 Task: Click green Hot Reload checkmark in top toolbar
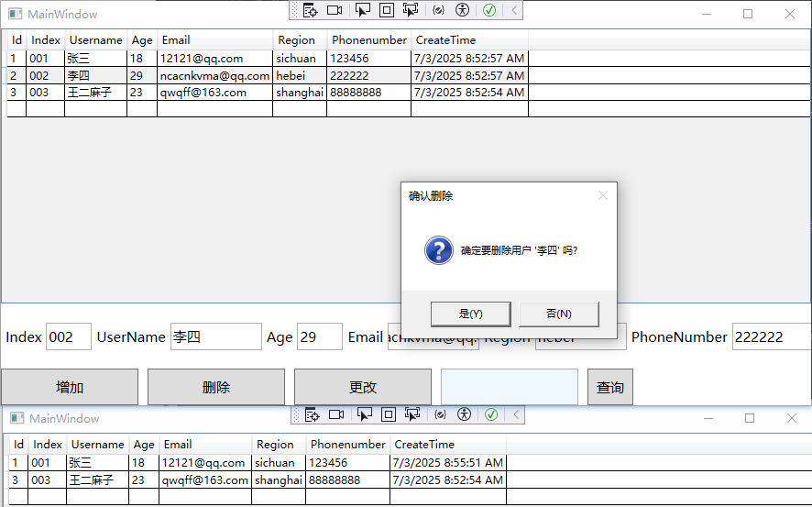489,10
